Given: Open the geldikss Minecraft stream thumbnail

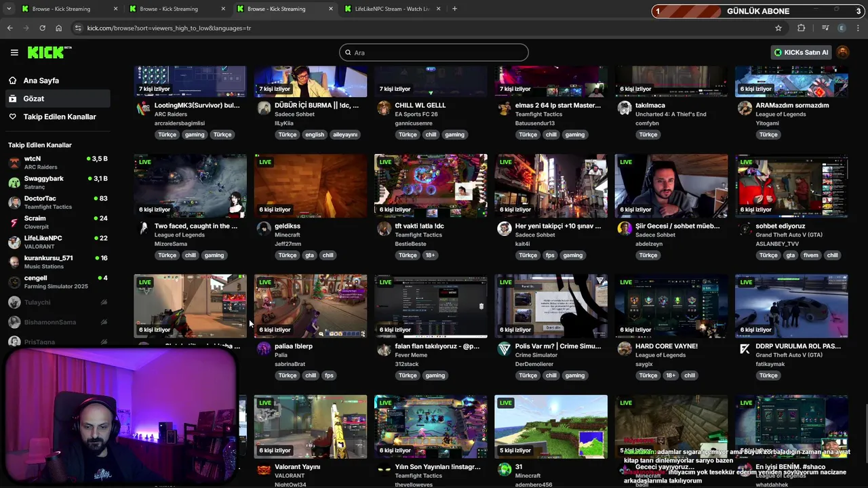Looking at the screenshot, I should (311, 186).
